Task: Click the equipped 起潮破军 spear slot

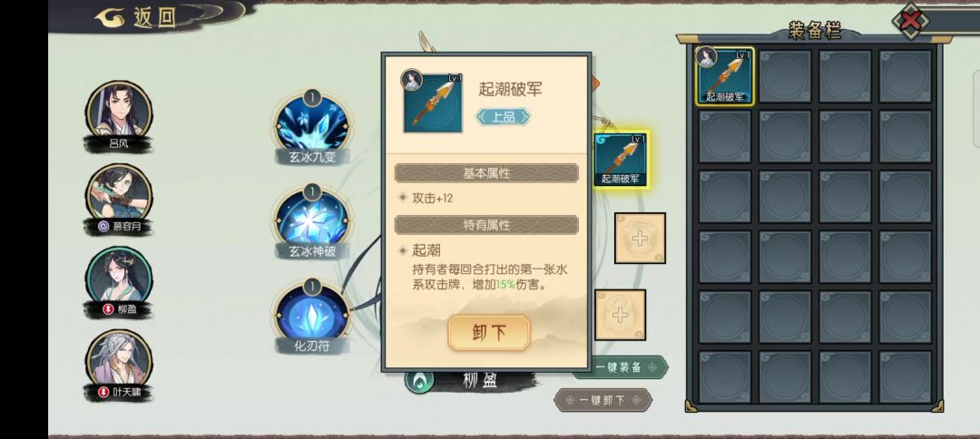Action: tap(620, 160)
